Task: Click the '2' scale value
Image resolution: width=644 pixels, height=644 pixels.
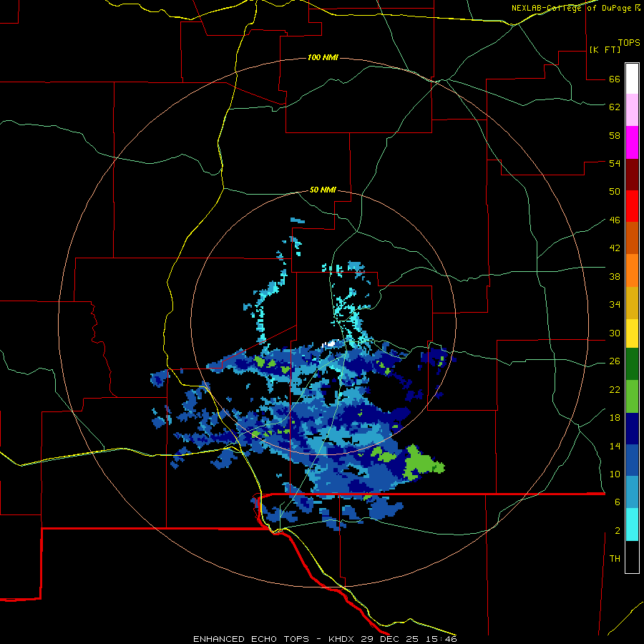Action: point(618,531)
